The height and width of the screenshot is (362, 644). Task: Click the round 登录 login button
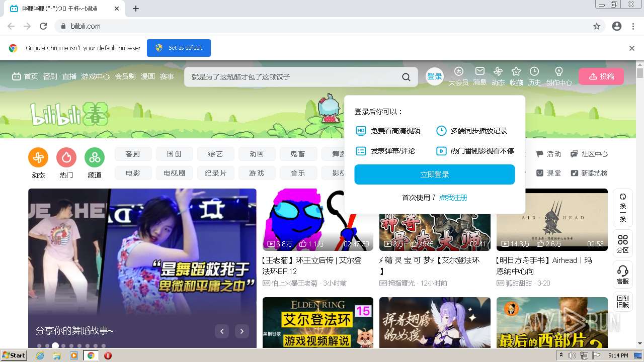(x=435, y=76)
